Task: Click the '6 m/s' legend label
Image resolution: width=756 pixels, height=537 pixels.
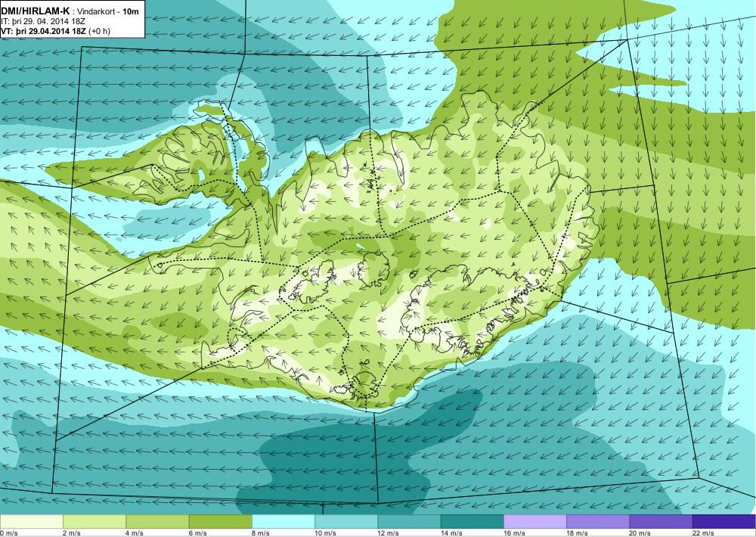Action: 197,533
